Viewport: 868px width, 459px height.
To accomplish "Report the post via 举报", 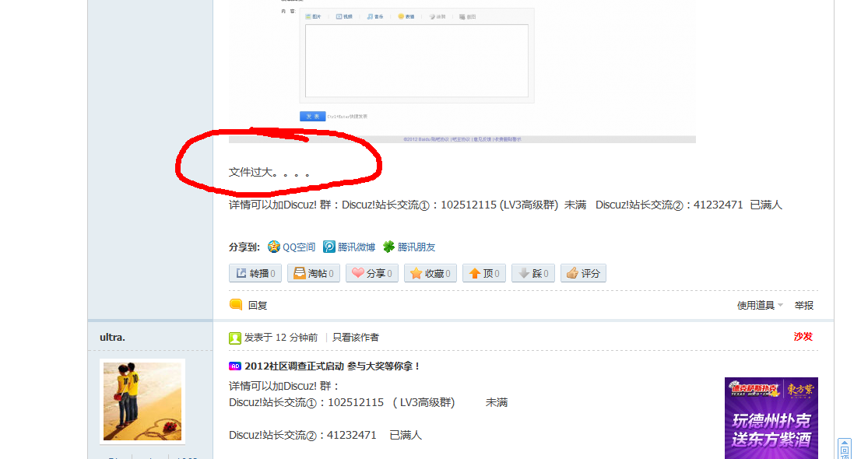I will pos(803,305).
